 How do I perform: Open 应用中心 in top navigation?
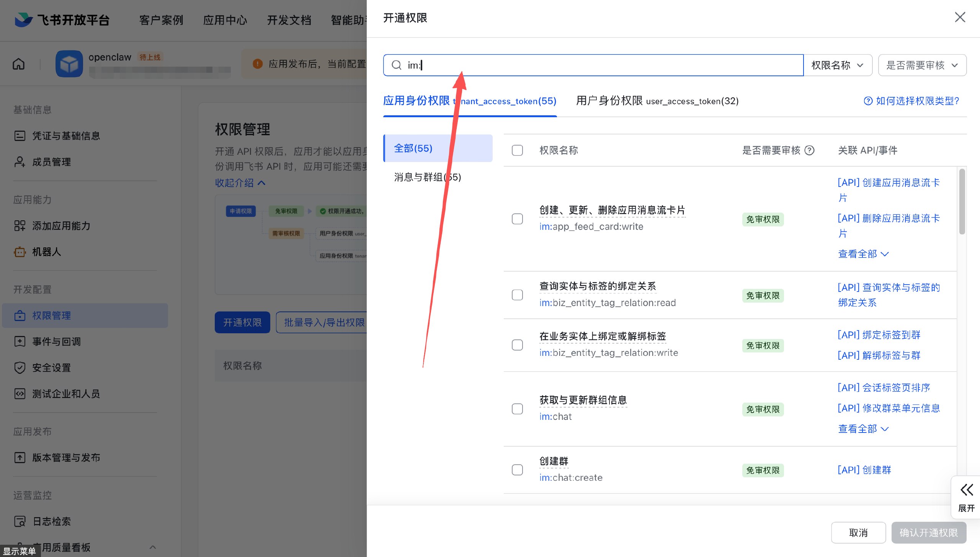click(x=225, y=20)
